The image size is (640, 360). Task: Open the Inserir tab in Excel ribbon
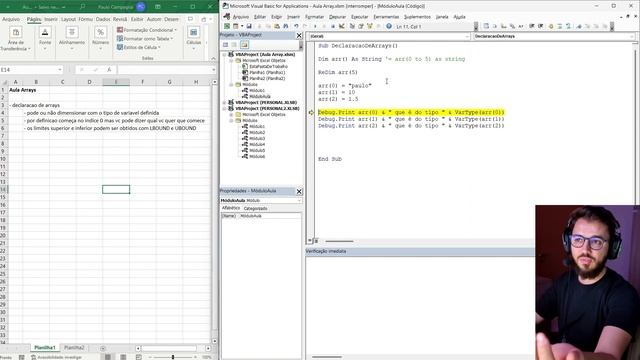coord(51,19)
